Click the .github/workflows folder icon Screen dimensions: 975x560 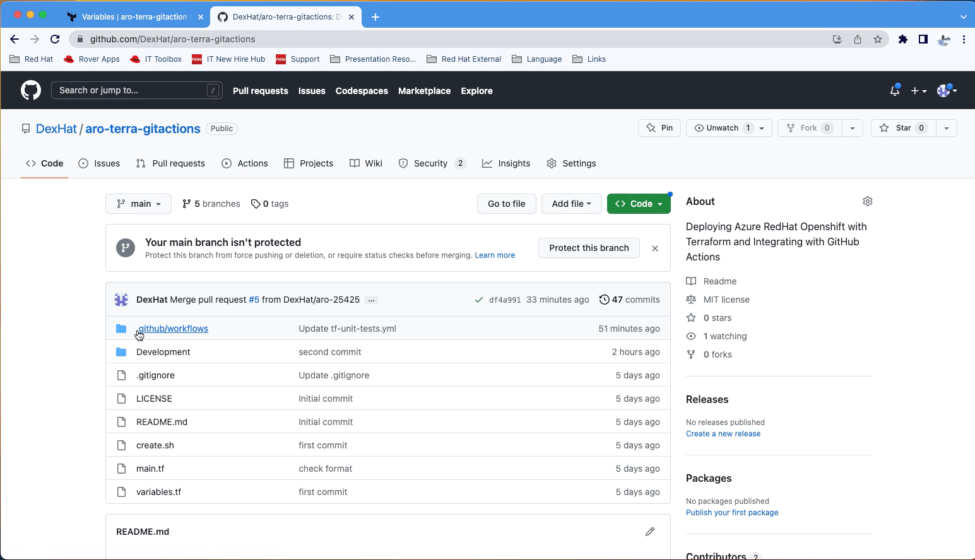pyautogui.click(x=121, y=329)
